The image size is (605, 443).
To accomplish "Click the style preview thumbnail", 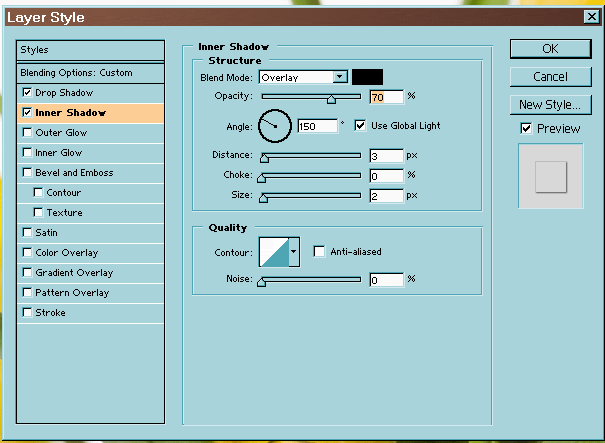I will point(550,177).
